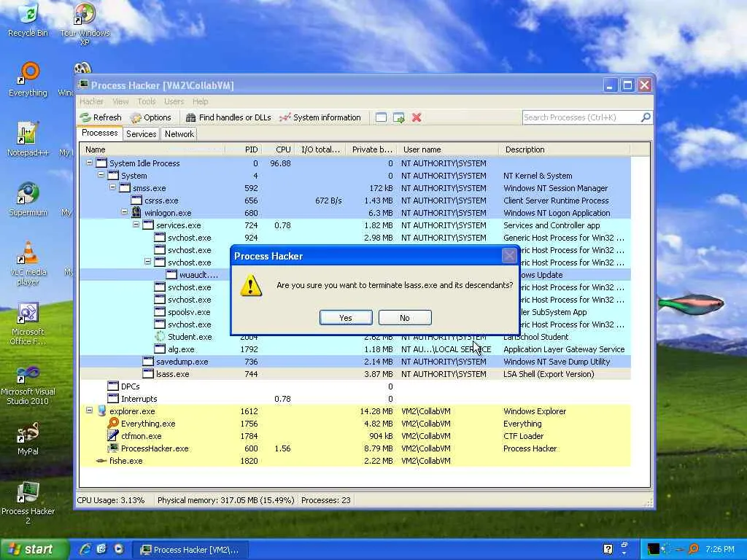Sort by the PID column header
This screenshot has width=747, height=560.
click(244, 149)
